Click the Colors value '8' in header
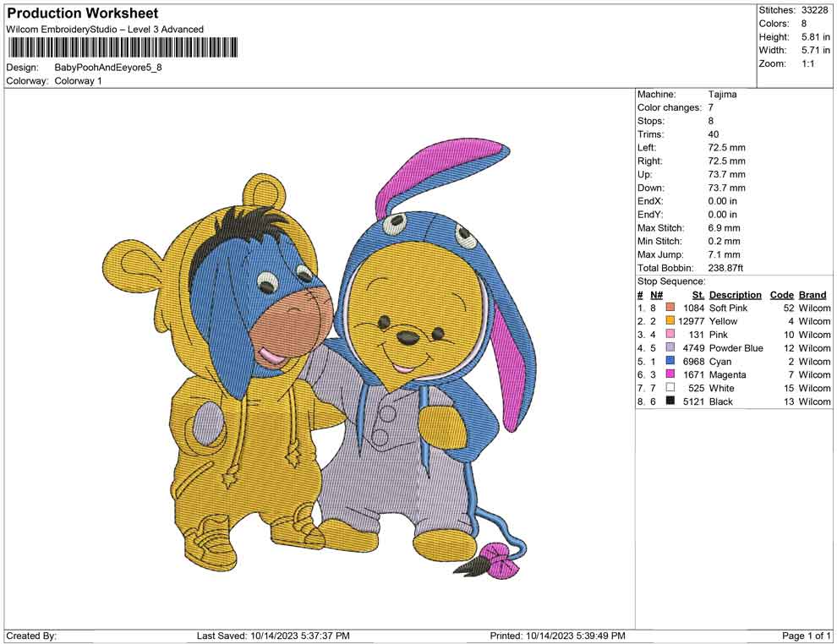This screenshot has width=837, height=644. 804,24
